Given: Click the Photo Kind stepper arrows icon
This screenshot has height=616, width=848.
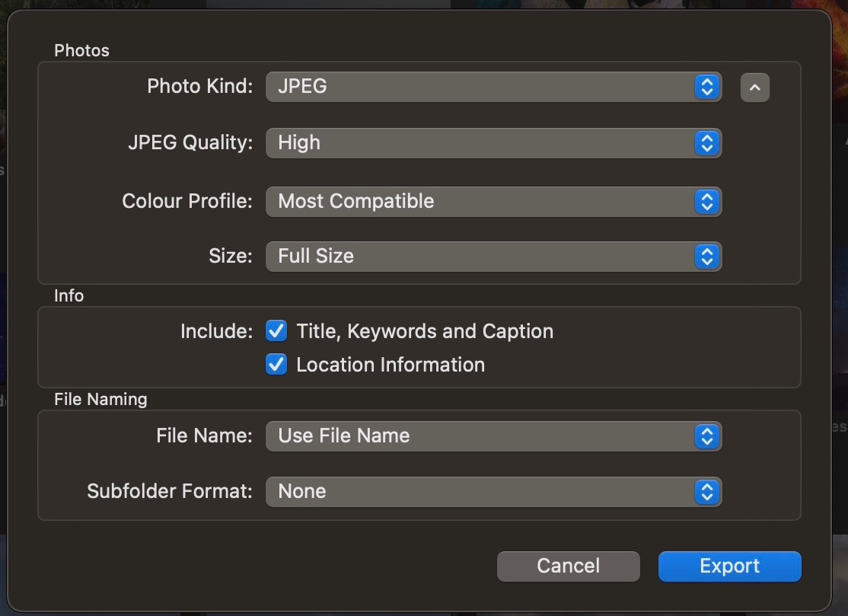Looking at the screenshot, I should (x=707, y=87).
